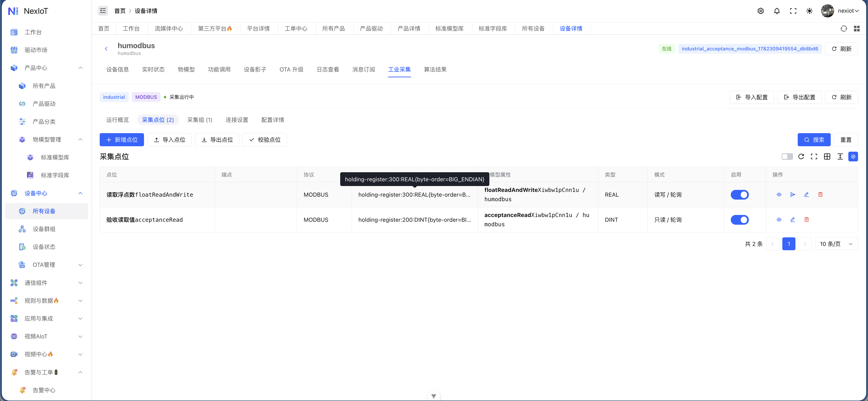This screenshot has height=401, width=868.
Task: Collapse the sidebar menu icon
Action: (103, 11)
